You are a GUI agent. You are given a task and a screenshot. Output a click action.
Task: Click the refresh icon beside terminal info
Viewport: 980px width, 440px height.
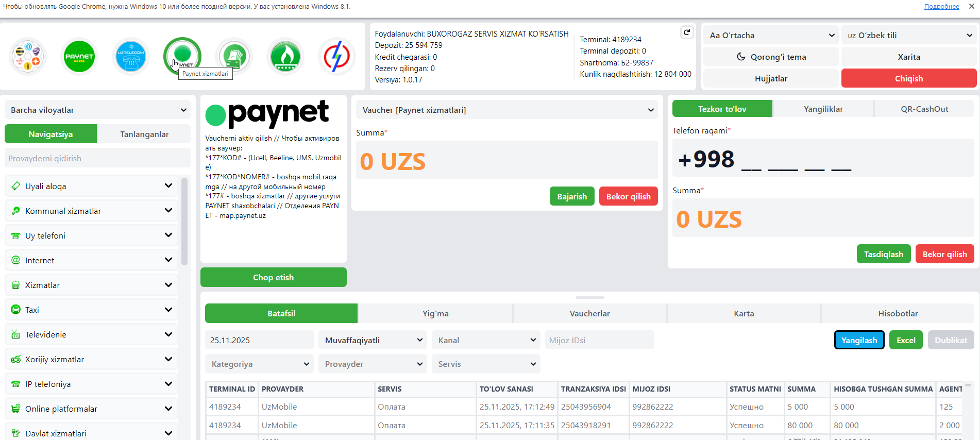tap(686, 32)
